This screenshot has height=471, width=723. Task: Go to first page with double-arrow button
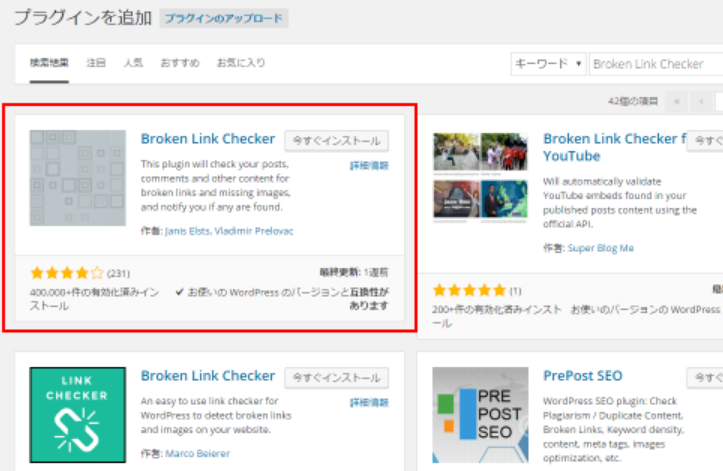(x=679, y=101)
